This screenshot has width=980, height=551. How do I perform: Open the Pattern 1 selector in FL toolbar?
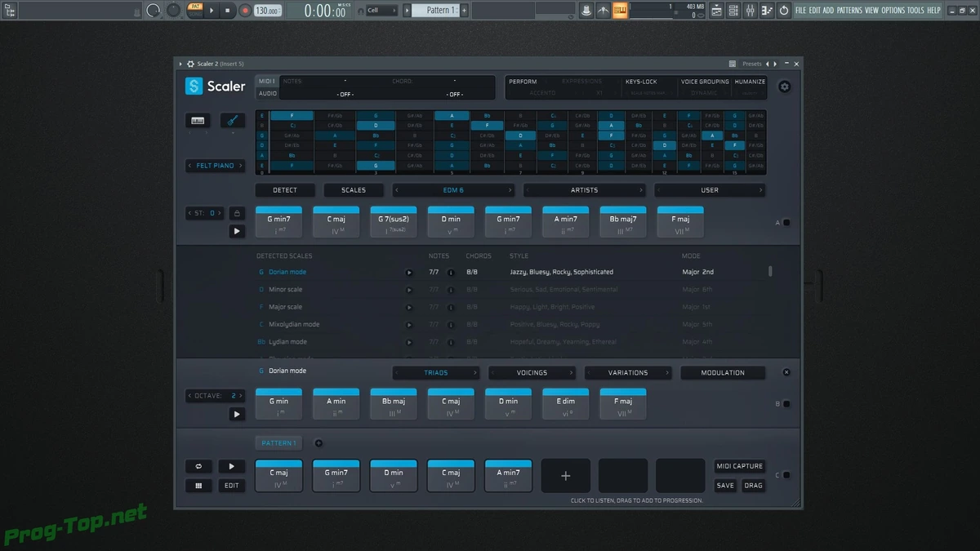coord(434,10)
